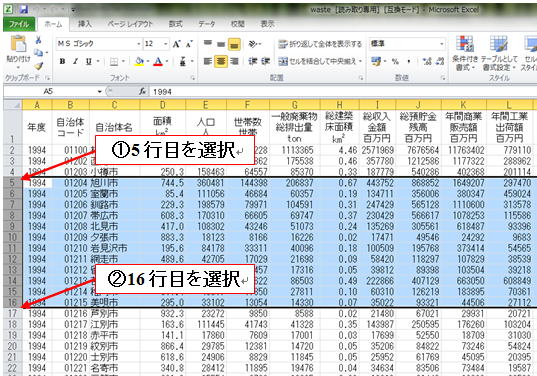Click header cell 年度 in column A
The image size is (537, 376).
click(37, 127)
